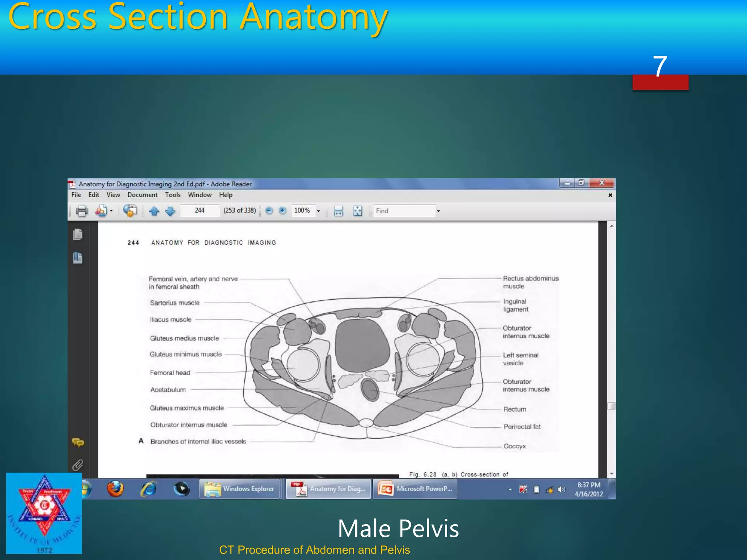The width and height of the screenshot is (747, 560).
Task: Click the 'Inguinal ligament' label
Action: (515, 306)
